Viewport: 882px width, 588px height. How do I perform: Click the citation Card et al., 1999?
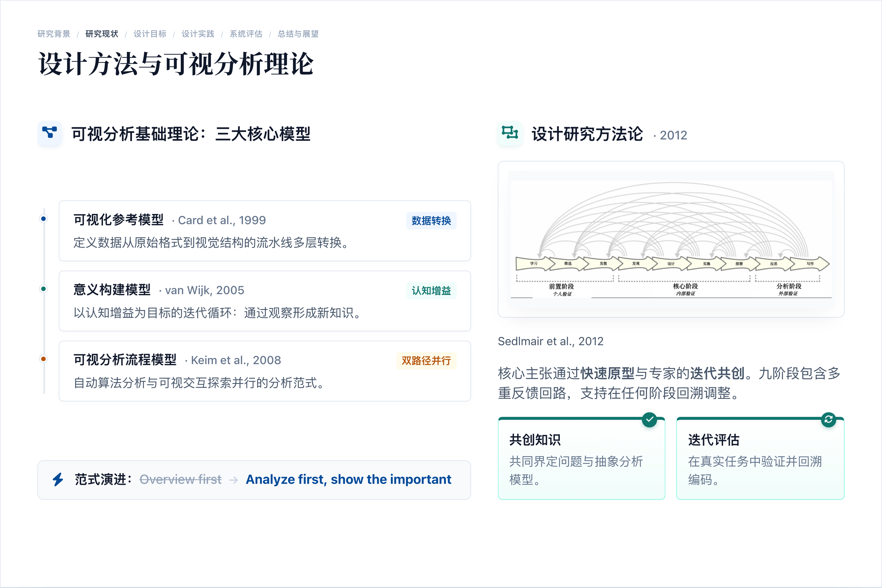pos(222,220)
